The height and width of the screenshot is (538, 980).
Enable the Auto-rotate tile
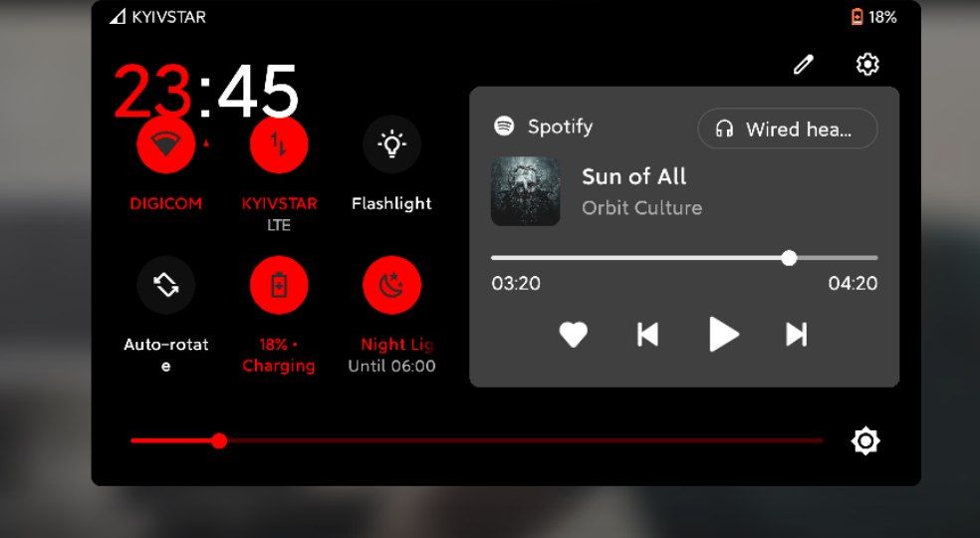point(165,285)
